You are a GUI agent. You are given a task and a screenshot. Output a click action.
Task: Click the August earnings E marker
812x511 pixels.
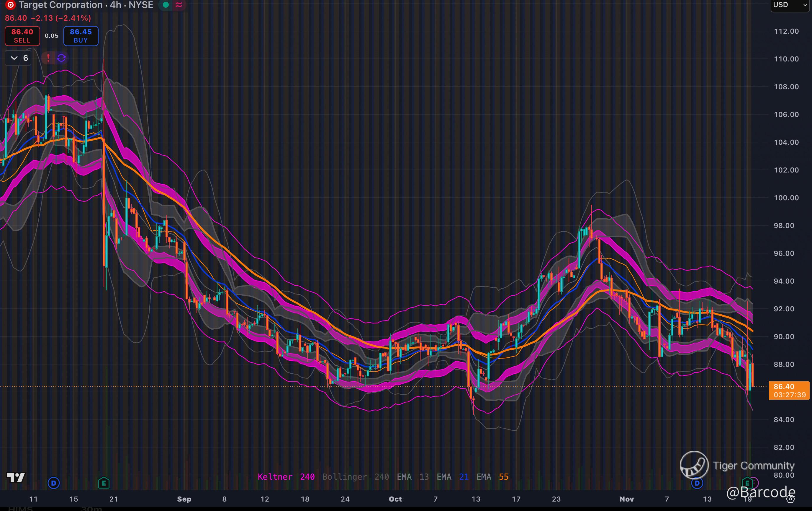point(104,483)
